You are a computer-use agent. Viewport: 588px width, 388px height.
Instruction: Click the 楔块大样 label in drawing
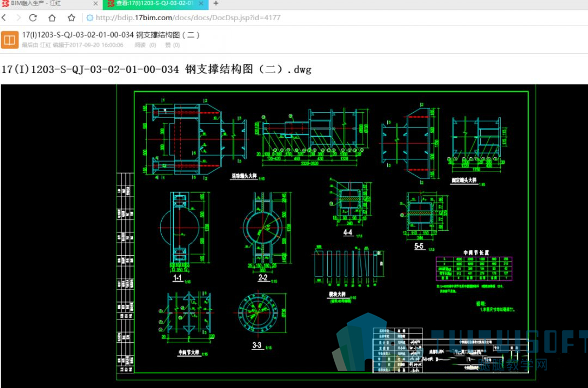tap(337, 294)
